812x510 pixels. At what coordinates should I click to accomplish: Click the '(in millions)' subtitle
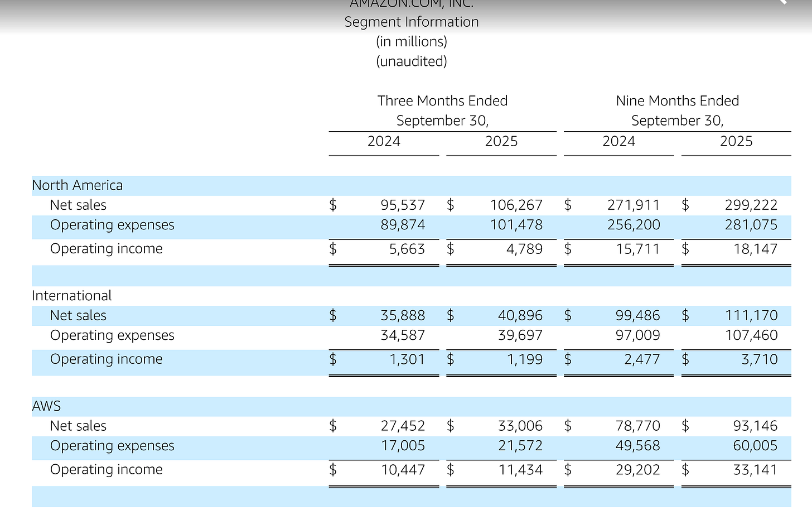[412, 41]
